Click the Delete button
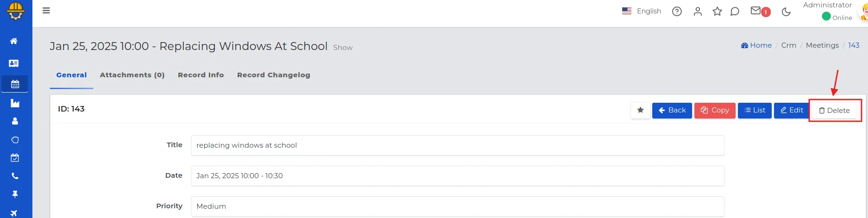Screen dimensions: 868x218 [x=834, y=111]
